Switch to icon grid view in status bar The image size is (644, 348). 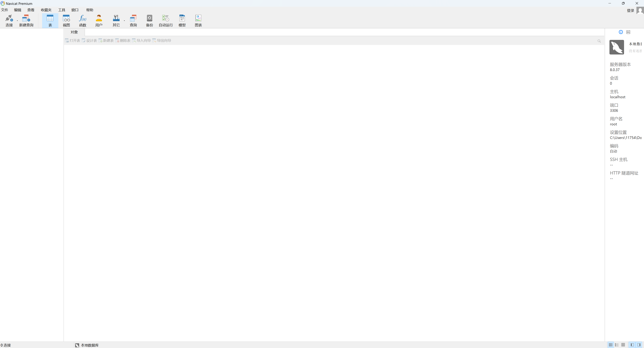pyautogui.click(x=610, y=345)
